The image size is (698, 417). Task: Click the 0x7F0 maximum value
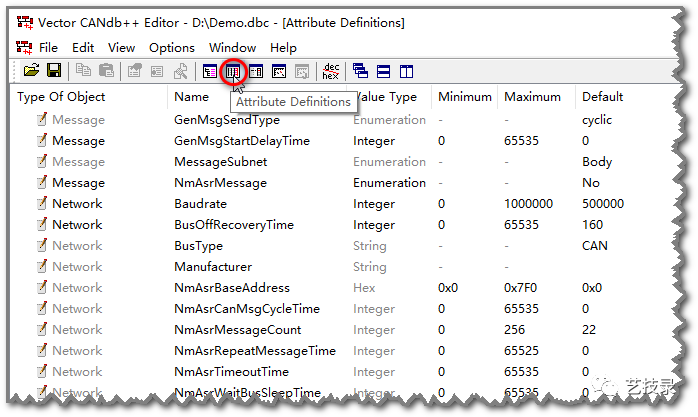point(520,288)
